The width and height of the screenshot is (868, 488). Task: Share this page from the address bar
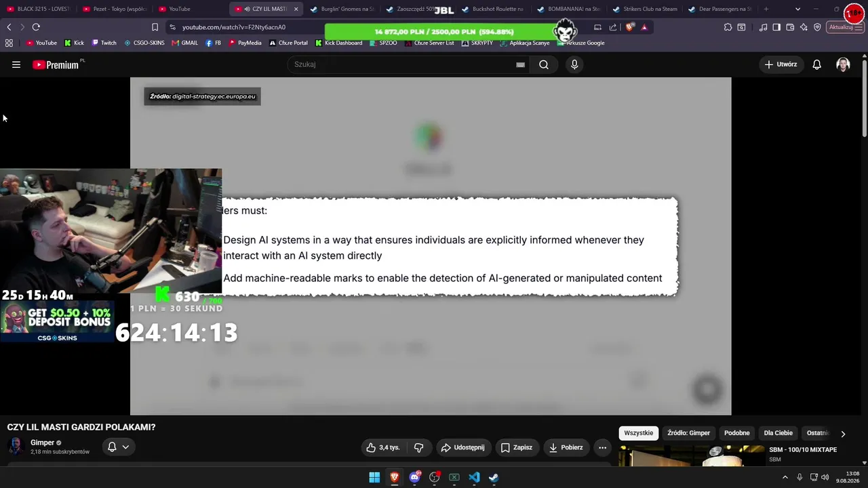click(x=613, y=27)
